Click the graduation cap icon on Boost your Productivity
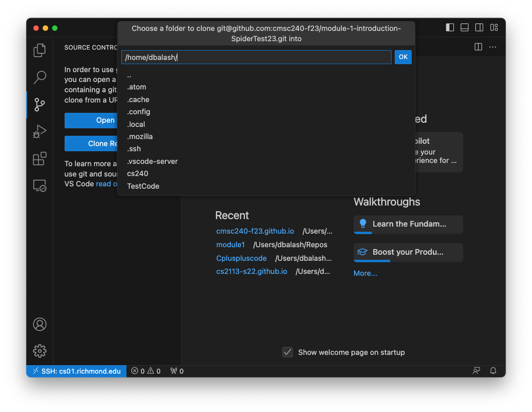 point(362,252)
